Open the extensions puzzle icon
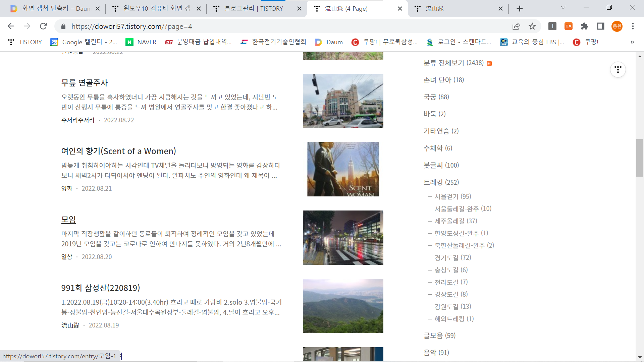 585,26
